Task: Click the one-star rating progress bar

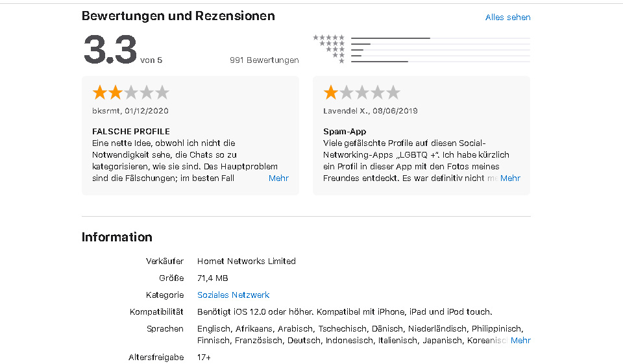Action: click(440, 62)
